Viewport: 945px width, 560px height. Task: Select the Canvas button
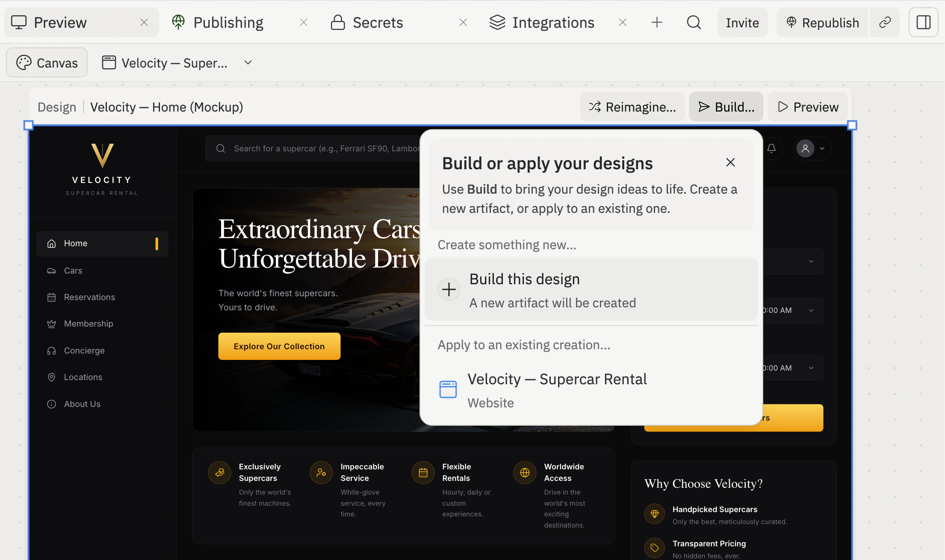tap(47, 62)
